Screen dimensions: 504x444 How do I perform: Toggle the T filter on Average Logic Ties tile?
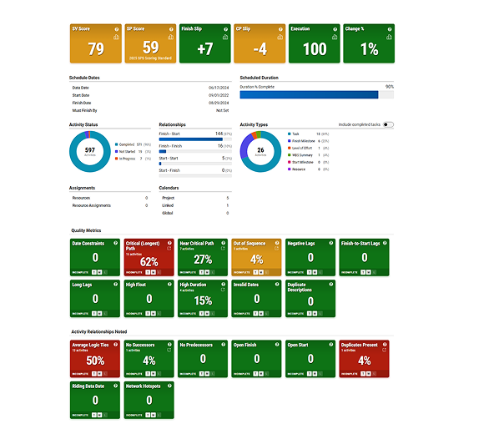(x=93, y=374)
